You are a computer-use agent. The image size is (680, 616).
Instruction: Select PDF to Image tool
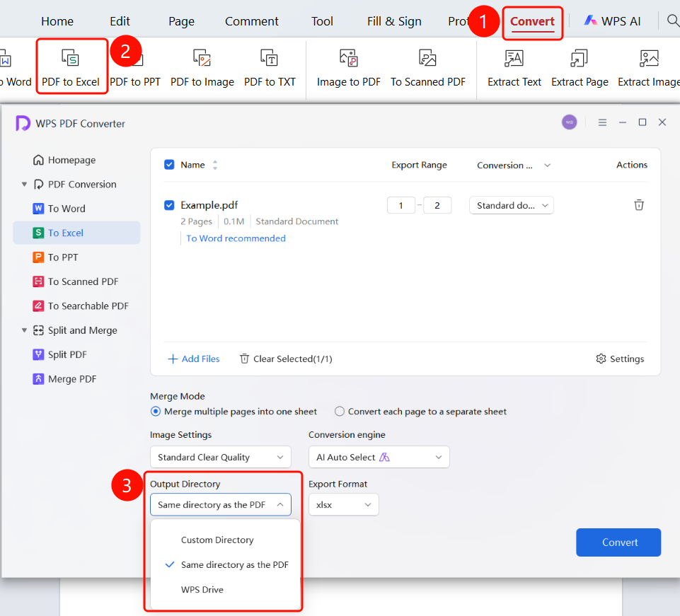pyautogui.click(x=202, y=67)
